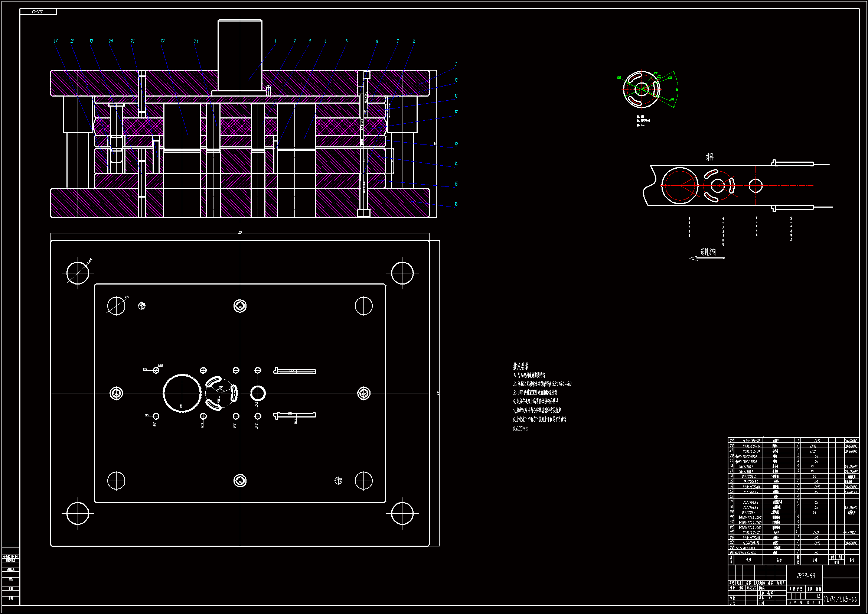Click the green-dimensioned part detail view
This screenshot has width=868, height=614.
click(642, 90)
